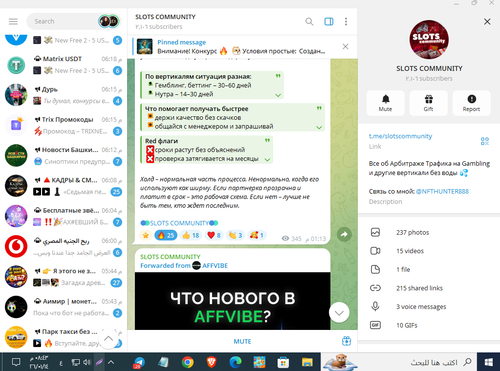
Task: Open the ربح الجنيه المصري chat
Action: click(63, 247)
